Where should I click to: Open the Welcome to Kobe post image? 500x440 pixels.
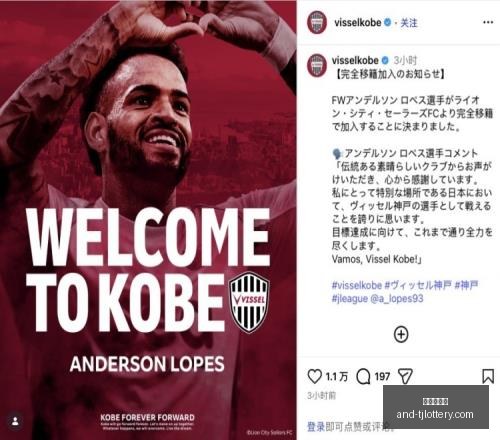pyautogui.click(x=148, y=220)
